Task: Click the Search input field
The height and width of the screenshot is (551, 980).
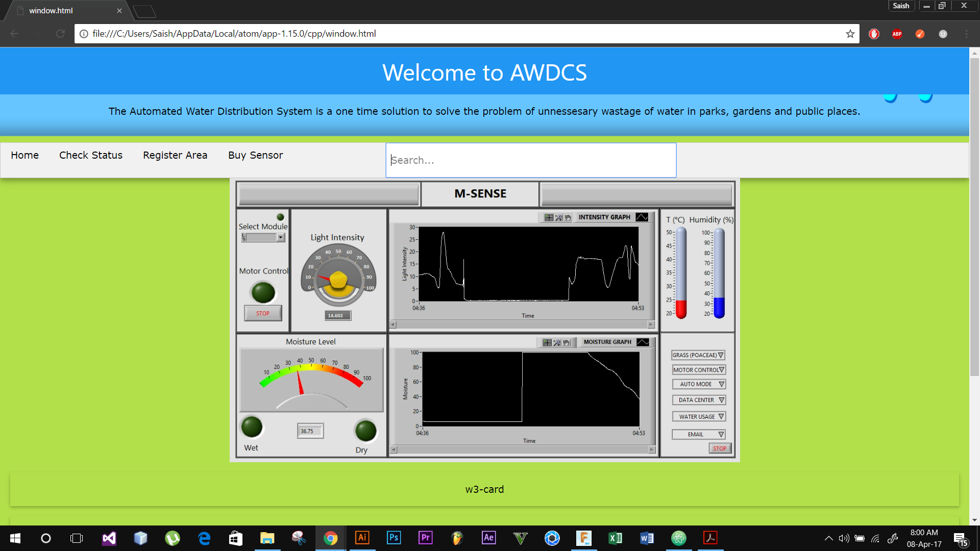Action: pos(531,160)
